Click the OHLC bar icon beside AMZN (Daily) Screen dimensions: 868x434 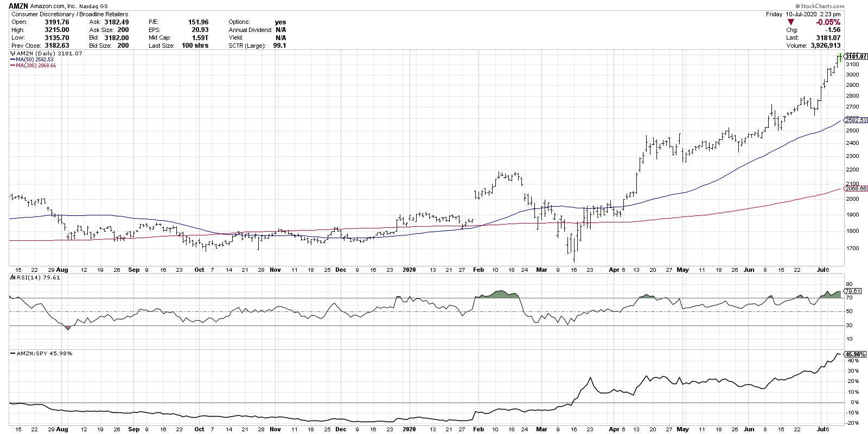(12, 54)
